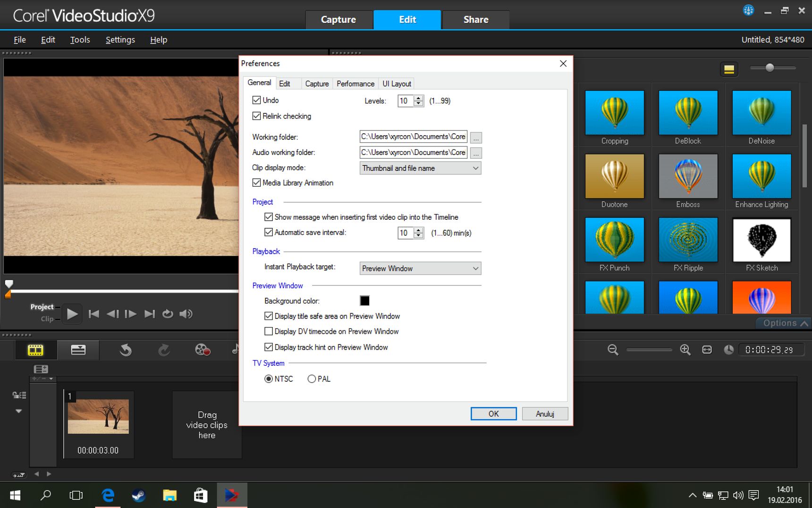Toggle Automatic save interval checkbox
Viewport: 812px width, 508px height.
click(269, 232)
